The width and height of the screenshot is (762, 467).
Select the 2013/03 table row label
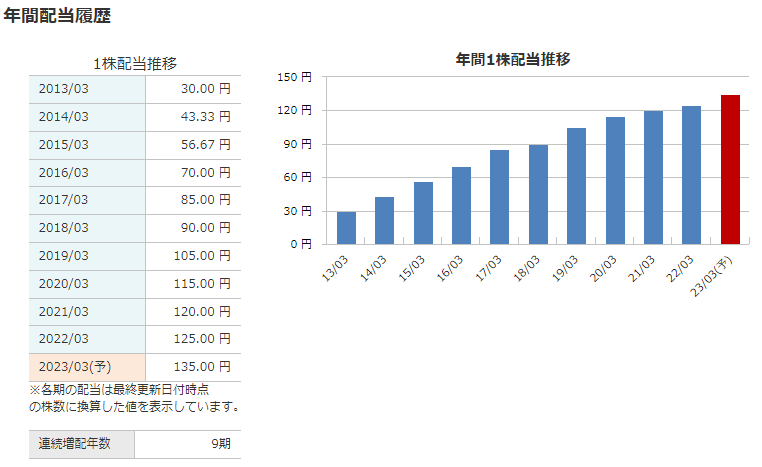(64, 89)
